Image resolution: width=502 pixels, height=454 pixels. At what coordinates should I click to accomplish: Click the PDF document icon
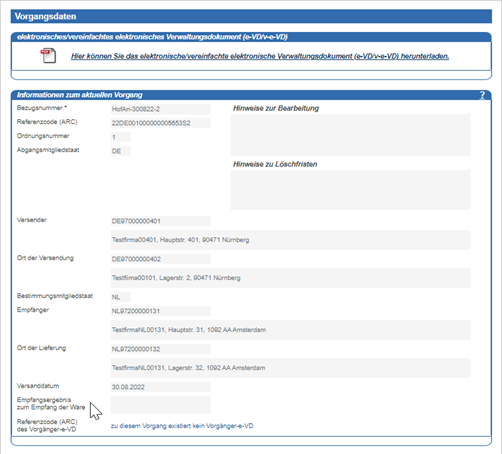click(x=48, y=56)
